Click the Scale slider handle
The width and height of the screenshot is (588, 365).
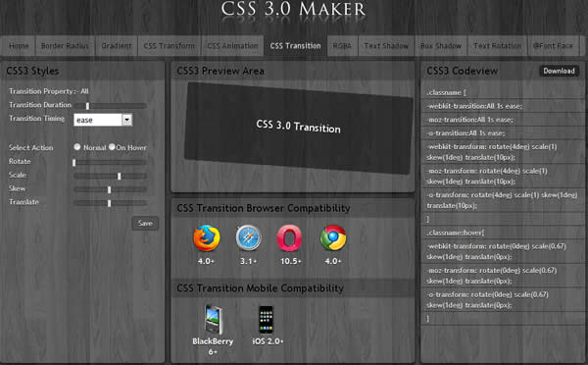point(120,176)
